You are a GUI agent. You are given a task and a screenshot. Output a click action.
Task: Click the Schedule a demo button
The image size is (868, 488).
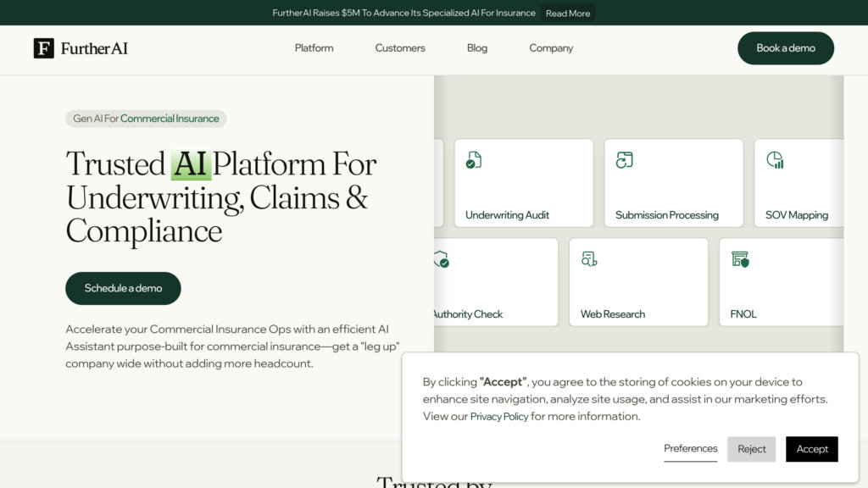coord(123,288)
